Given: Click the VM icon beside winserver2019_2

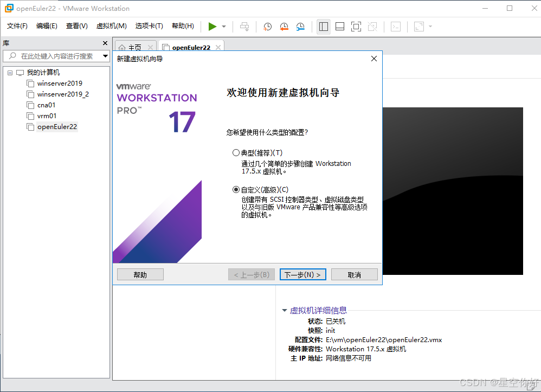Looking at the screenshot, I should point(30,94).
